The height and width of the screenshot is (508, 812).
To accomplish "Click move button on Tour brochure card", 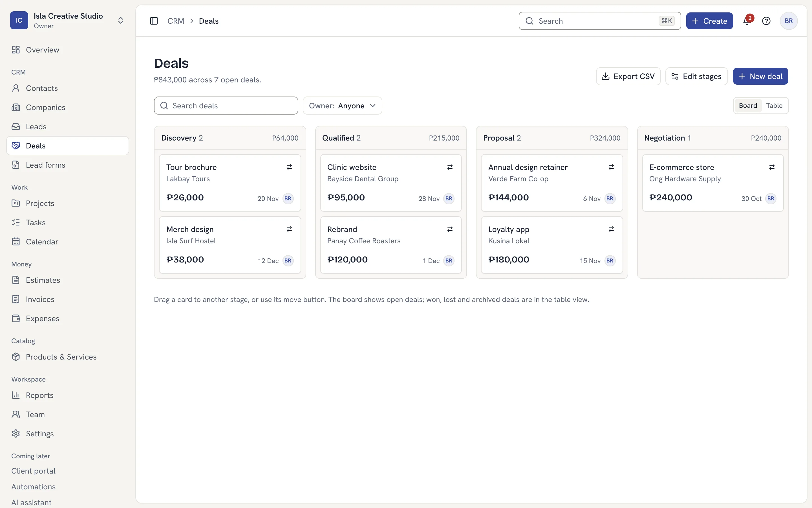I will [x=289, y=167].
